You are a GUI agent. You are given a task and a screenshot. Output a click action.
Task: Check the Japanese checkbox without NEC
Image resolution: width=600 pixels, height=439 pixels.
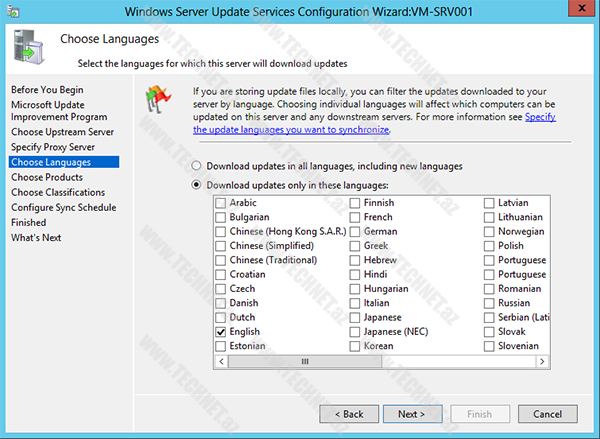355,318
